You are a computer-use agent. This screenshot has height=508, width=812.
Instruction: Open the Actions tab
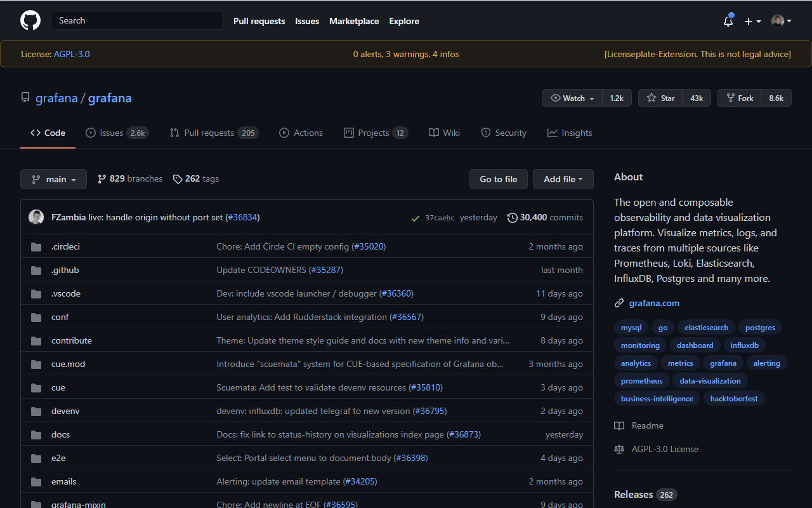tap(301, 133)
